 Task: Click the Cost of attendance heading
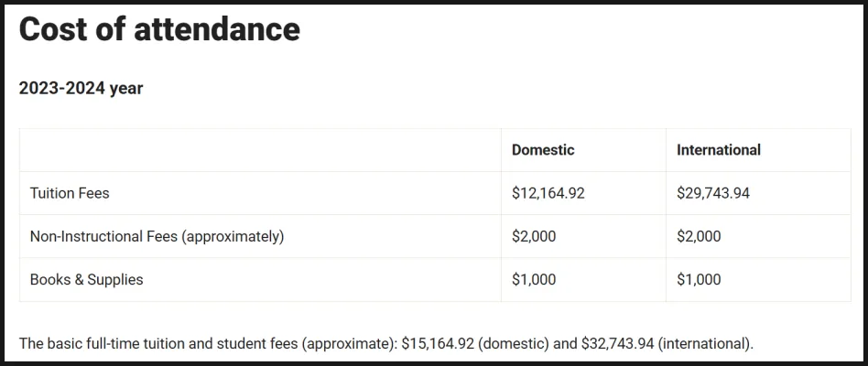(159, 28)
